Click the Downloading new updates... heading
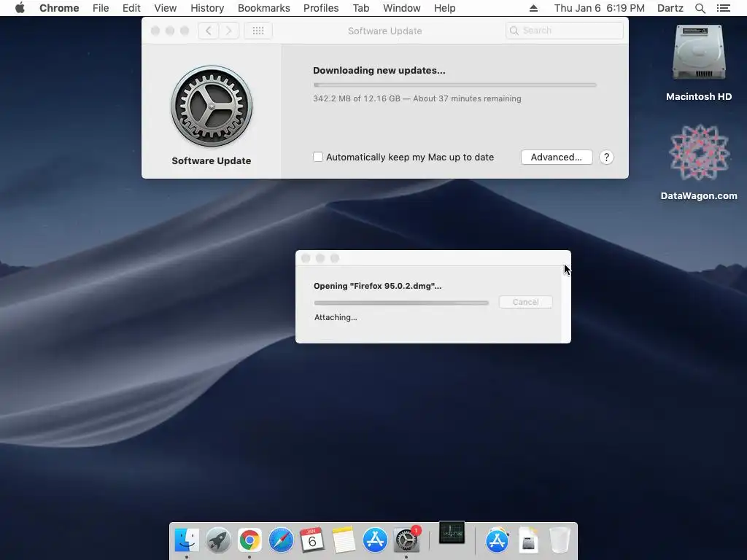 click(379, 71)
